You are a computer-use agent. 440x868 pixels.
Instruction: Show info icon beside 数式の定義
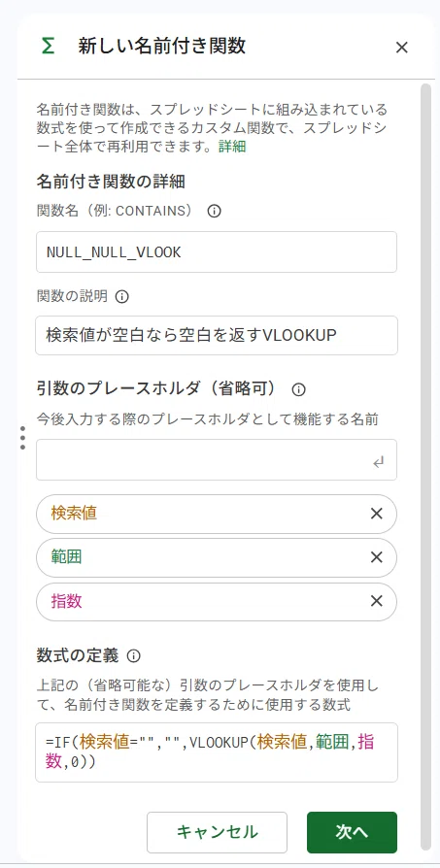pos(134,656)
